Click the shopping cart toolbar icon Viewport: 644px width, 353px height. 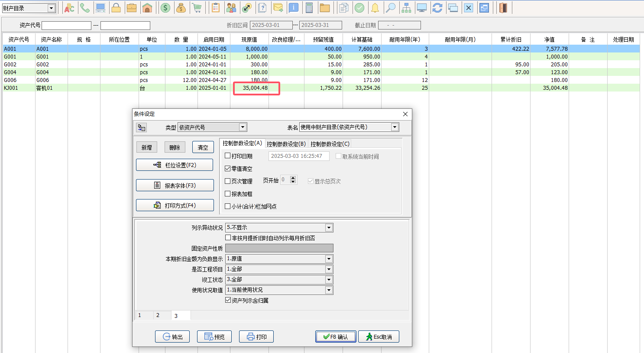click(x=197, y=8)
